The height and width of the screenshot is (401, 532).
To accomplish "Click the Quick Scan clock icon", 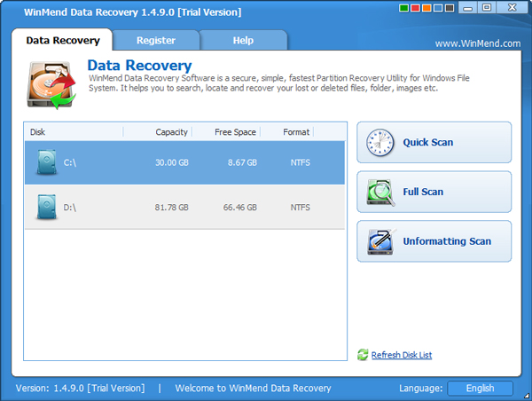I will (x=380, y=143).
